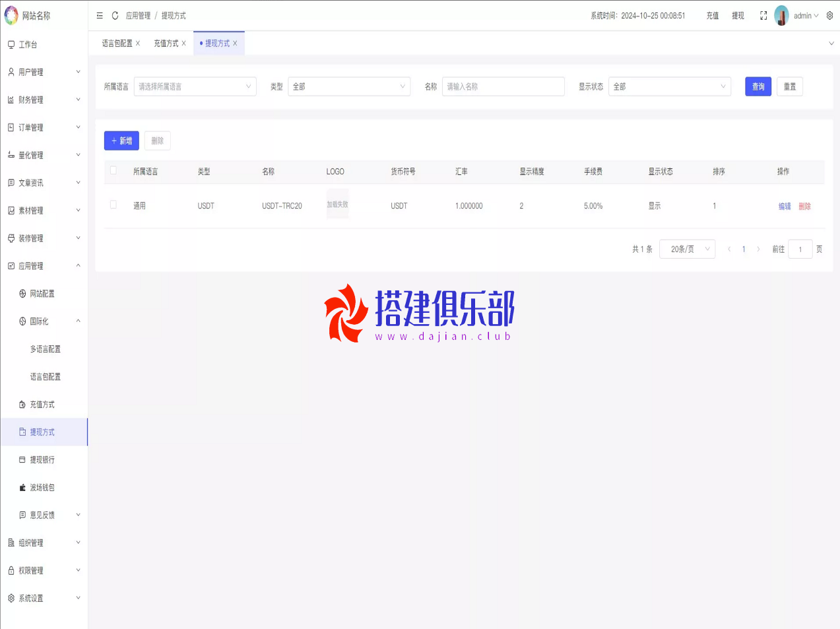Select 提现方式 in the sidebar

tap(44, 432)
